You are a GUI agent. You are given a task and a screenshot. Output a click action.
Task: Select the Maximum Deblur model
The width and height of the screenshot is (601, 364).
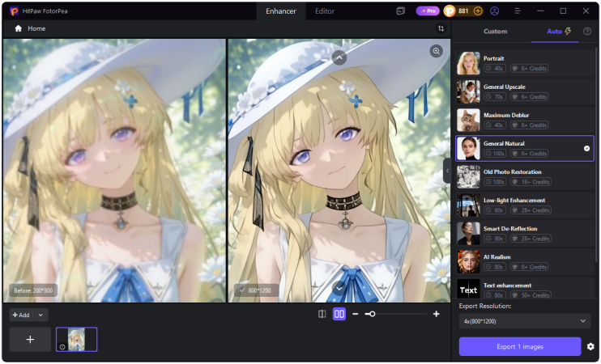point(525,121)
